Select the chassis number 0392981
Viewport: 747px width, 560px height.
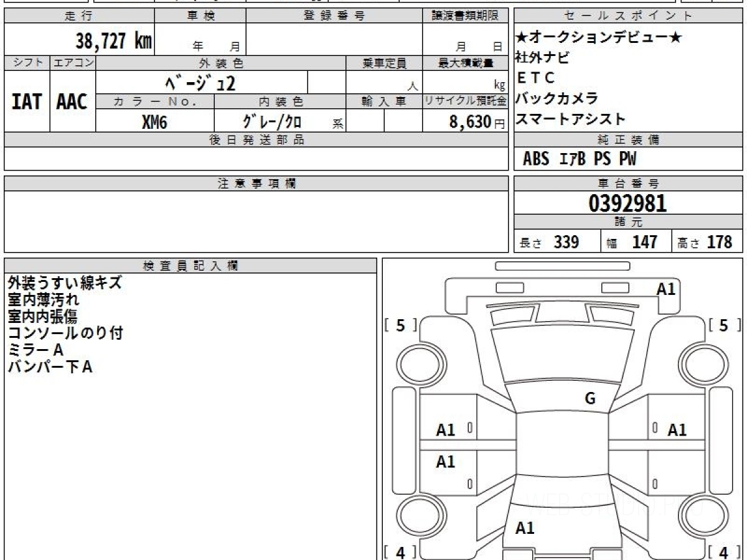[x=627, y=203]
